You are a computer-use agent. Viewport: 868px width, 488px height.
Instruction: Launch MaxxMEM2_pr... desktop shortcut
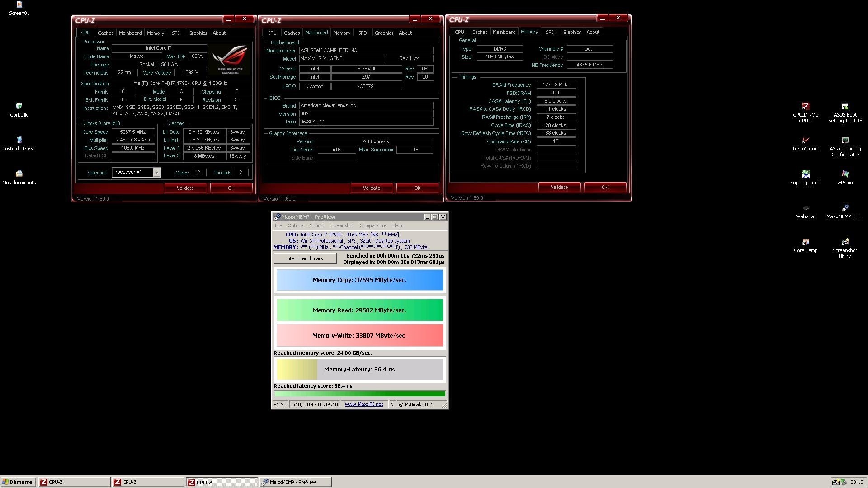pos(845,211)
